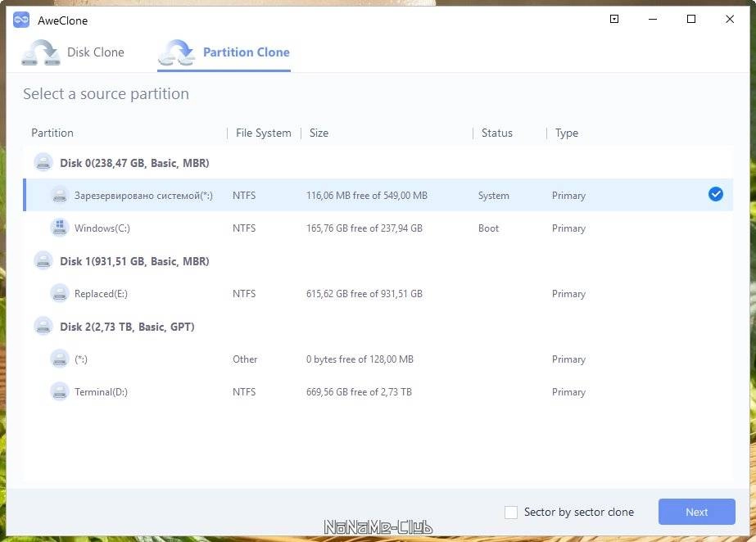Click the 'Select a source partition' heading
756x542 pixels.
[x=106, y=93]
